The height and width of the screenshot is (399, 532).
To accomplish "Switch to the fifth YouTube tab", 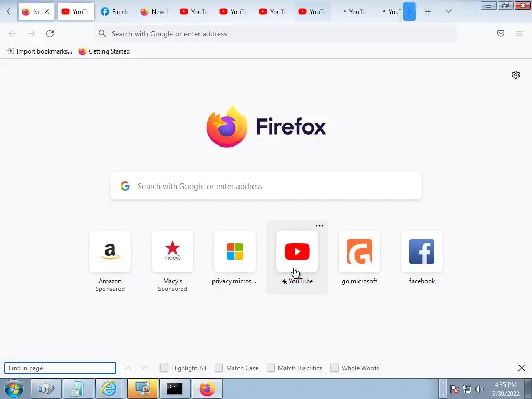I will coord(312,12).
